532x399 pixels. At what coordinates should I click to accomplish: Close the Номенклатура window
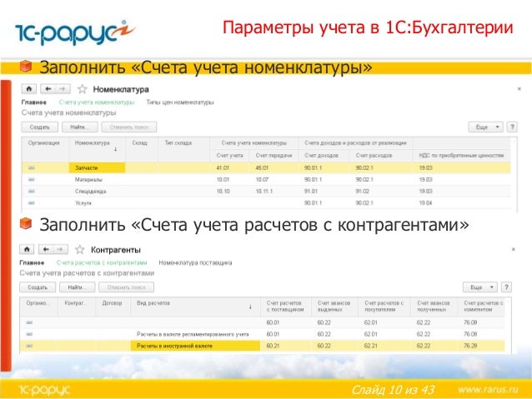coord(519,89)
